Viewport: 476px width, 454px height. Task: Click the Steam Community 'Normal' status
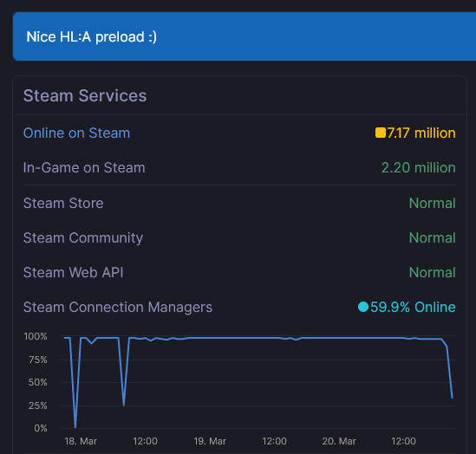(x=433, y=237)
